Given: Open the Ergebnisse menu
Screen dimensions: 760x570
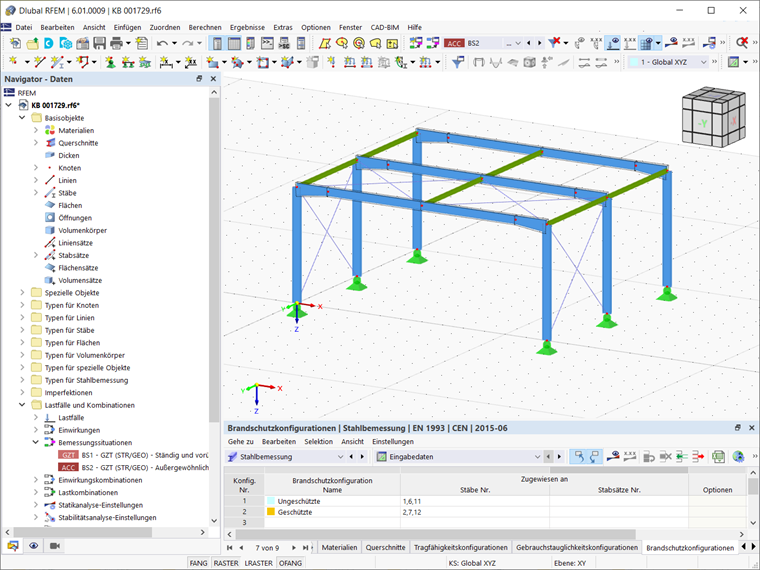Looking at the screenshot, I should [x=247, y=27].
